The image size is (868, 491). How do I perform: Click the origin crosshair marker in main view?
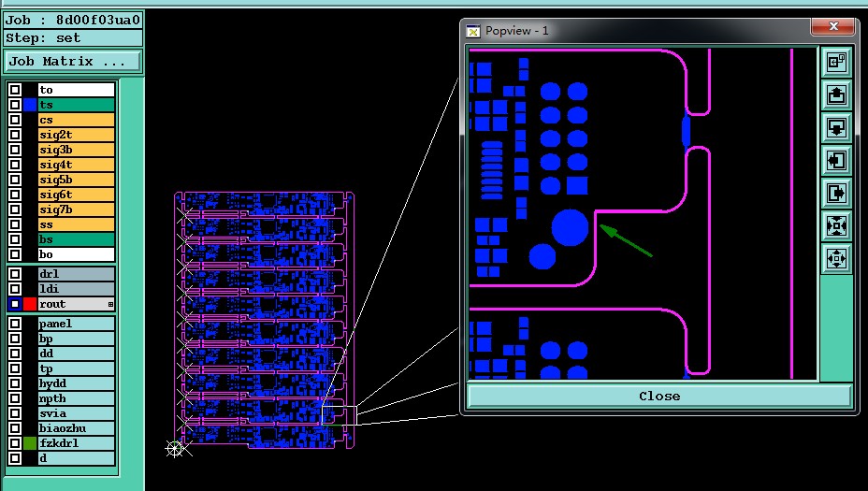pyautogui.click(x=175, y=448)
